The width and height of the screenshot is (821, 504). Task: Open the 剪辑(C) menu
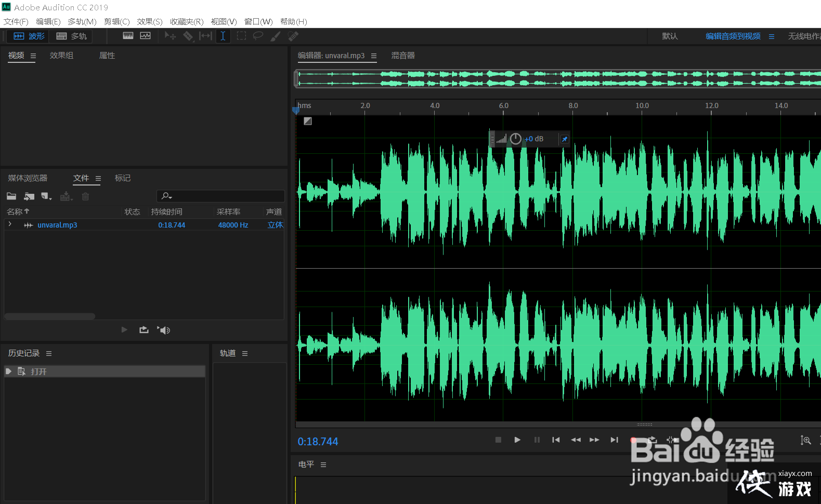tap(116, 21)
